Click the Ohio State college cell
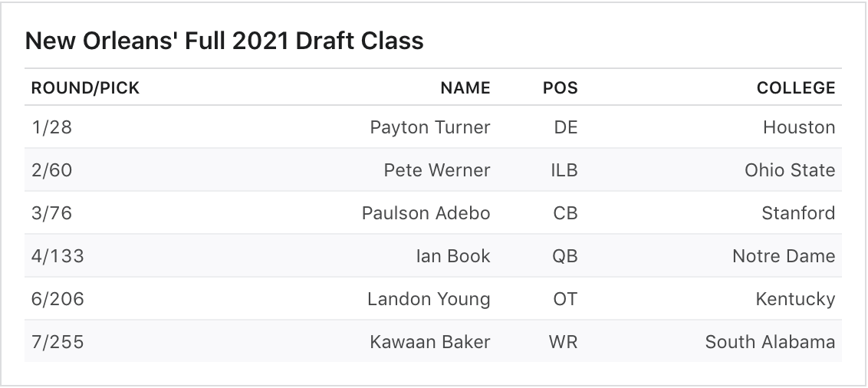This screenshot has height=388, width=868. click(x=789, y=170)
